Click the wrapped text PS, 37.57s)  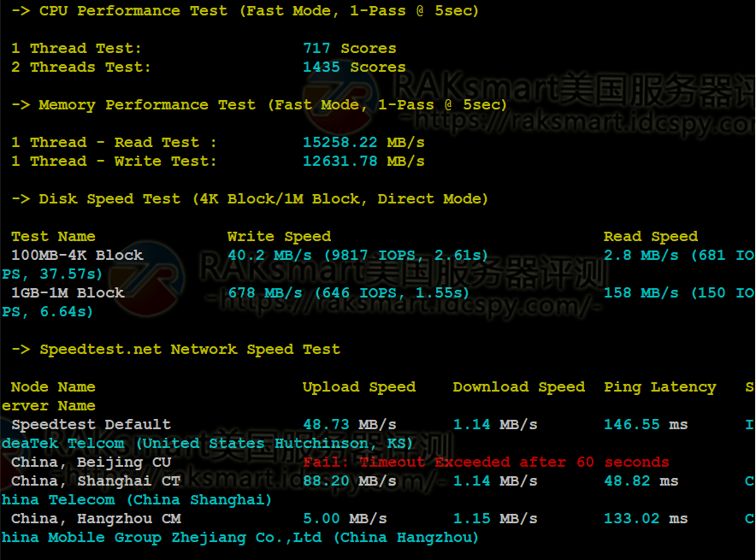click(52, 274)
